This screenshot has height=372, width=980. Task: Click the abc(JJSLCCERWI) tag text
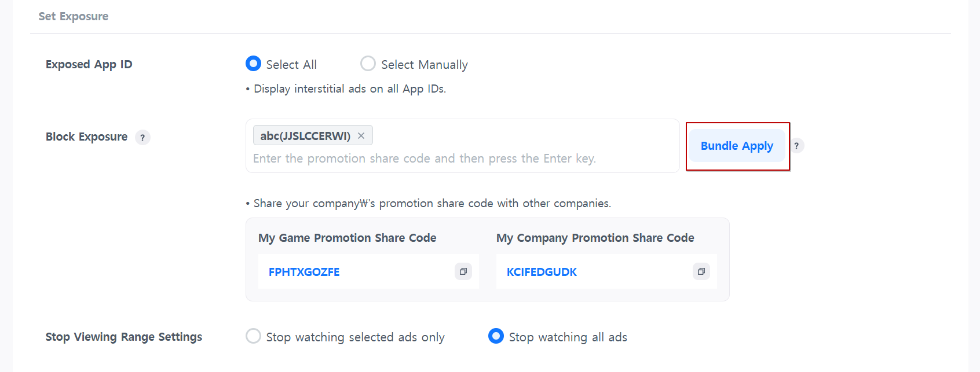click(x=305, y=136)
